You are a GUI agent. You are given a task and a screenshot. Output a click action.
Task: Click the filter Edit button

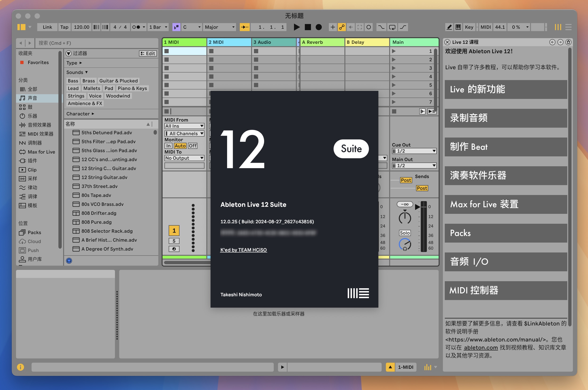(148, 53)
